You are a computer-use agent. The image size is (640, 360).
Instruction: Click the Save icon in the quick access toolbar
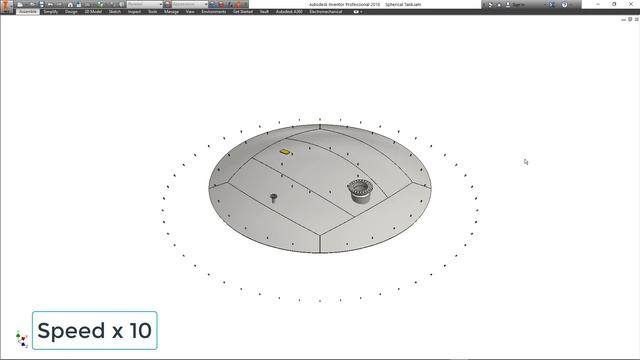click(42, 4)
